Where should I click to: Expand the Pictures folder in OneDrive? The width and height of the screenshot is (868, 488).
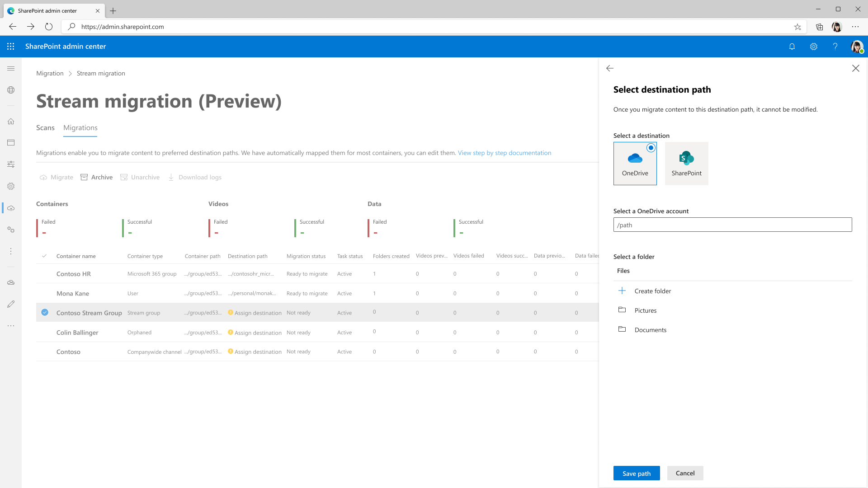[646, 310]
